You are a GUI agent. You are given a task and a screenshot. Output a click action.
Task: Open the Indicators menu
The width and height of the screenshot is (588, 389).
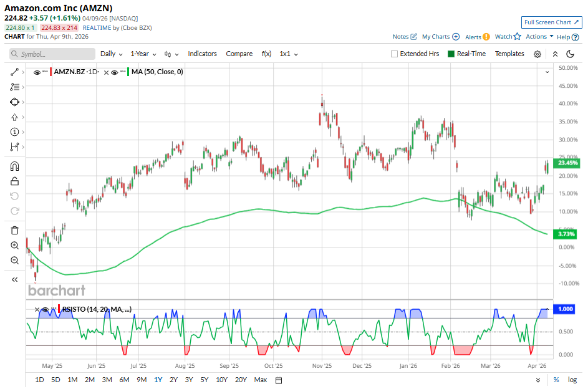202,54
